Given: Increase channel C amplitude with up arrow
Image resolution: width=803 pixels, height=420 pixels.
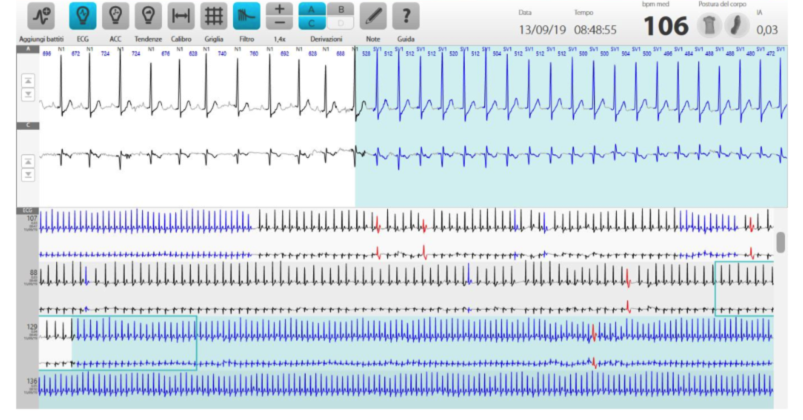Looking at the screenshot, I should [x=28, y=161].
